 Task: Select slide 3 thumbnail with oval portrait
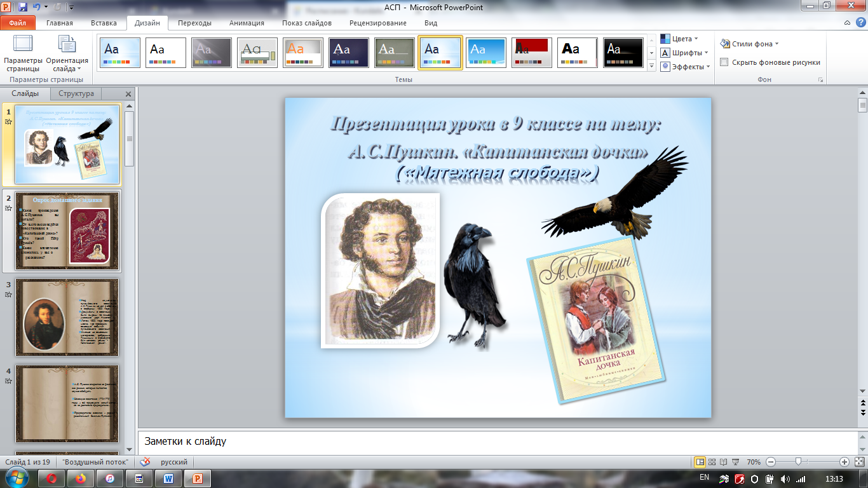tap(67, 318)
